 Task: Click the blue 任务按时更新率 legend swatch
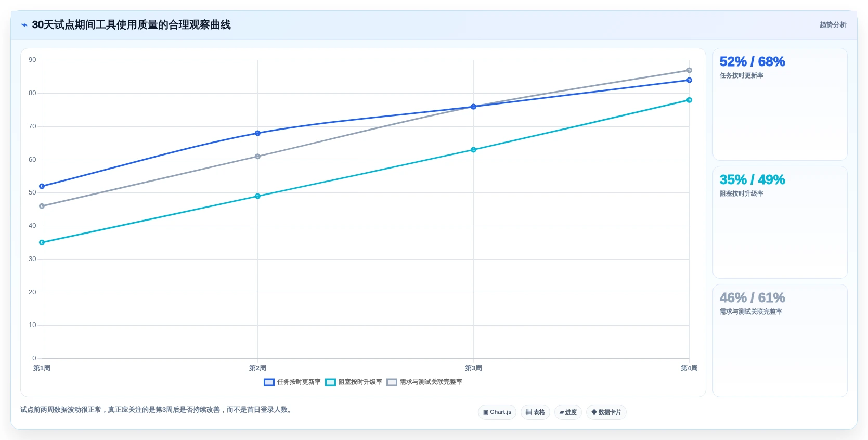pos(269,382)
